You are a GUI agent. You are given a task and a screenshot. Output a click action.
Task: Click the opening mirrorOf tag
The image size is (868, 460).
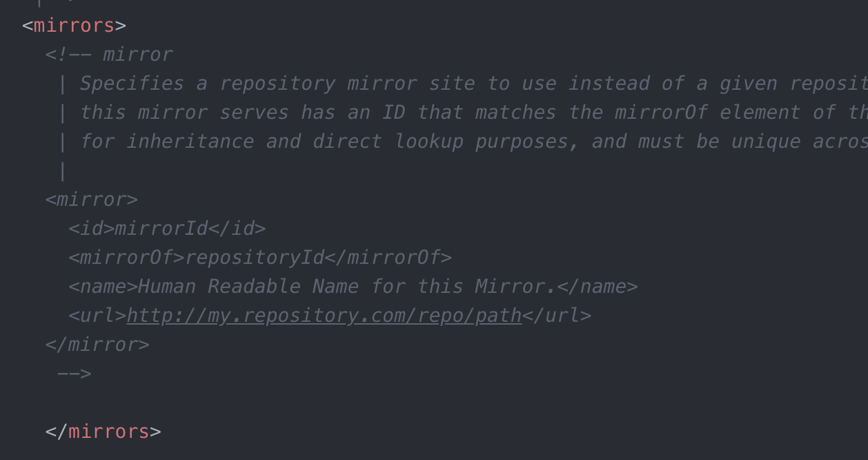click(126, 258)
